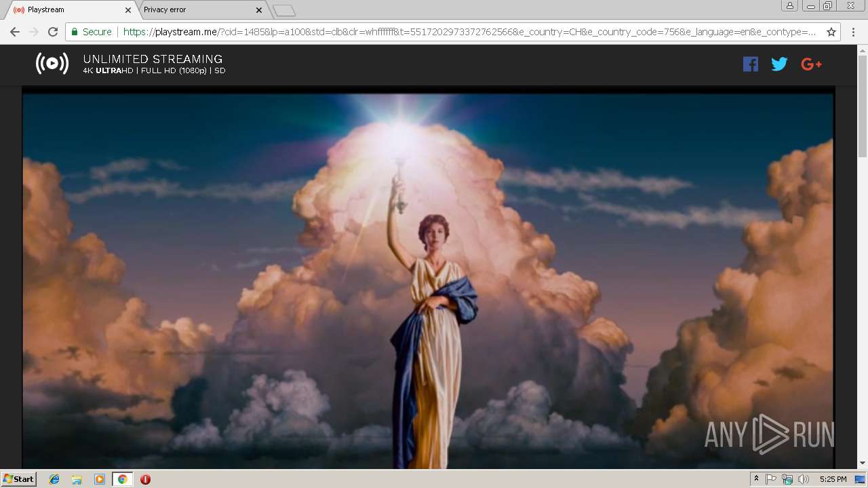This screenshot has height=488, width=868.
Task: Go back with browser back arrow
Action: pyautogui.click(x=15, y=32)
